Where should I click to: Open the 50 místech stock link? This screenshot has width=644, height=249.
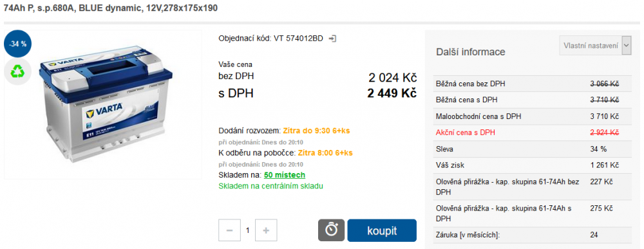285,175
